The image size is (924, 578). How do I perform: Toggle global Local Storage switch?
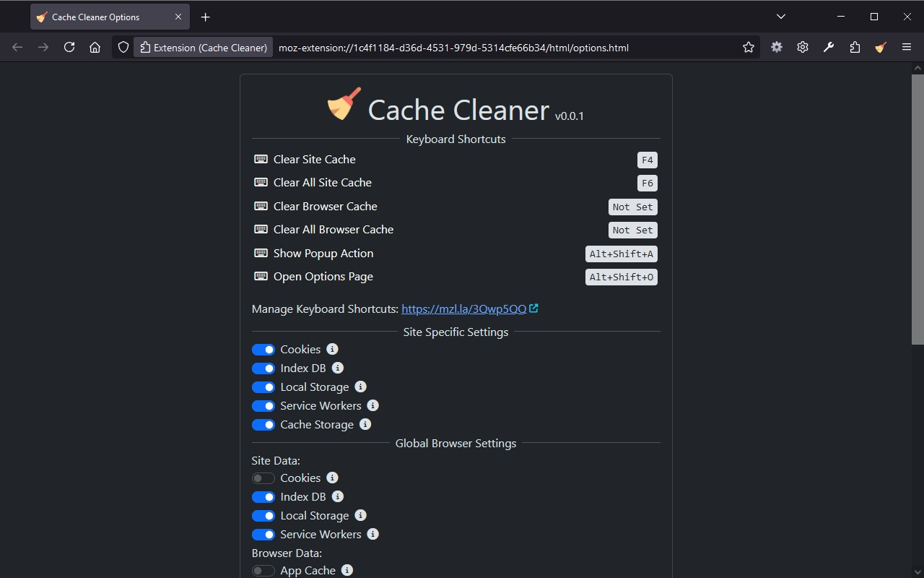263,516
